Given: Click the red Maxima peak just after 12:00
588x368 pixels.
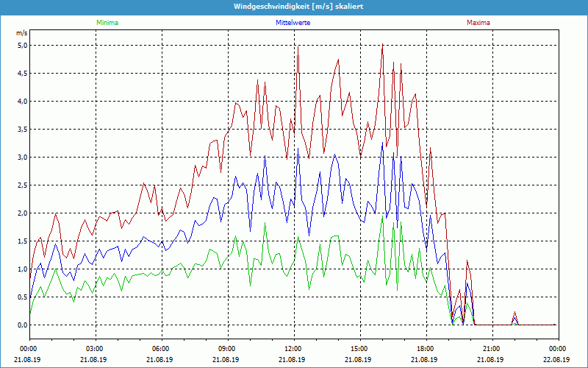Looking at the screenshot, I should tap(298, 46).
